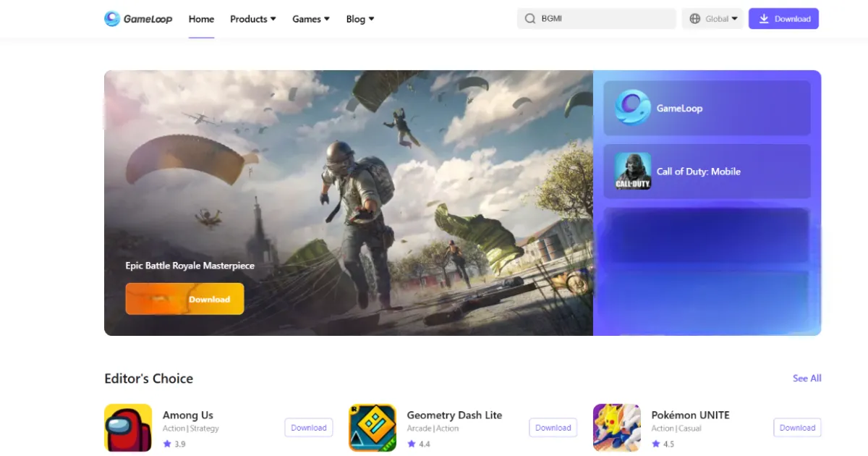Click the Epic Battle Royale Masterpiece text
The height and width of the screenshot is (456, 868).
coord(190,266)
